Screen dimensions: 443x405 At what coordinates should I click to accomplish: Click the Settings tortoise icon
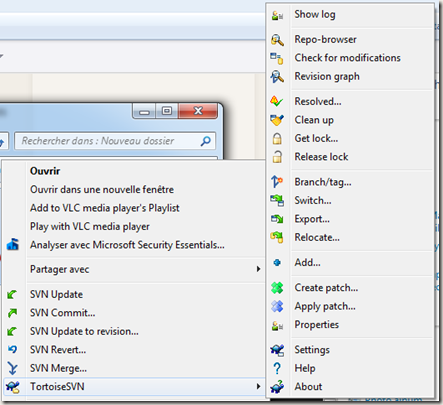pos(277,350)
